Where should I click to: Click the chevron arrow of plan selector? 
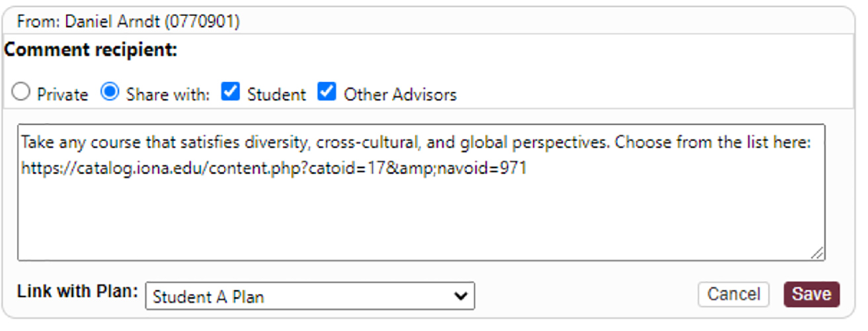tap(461, 297)
